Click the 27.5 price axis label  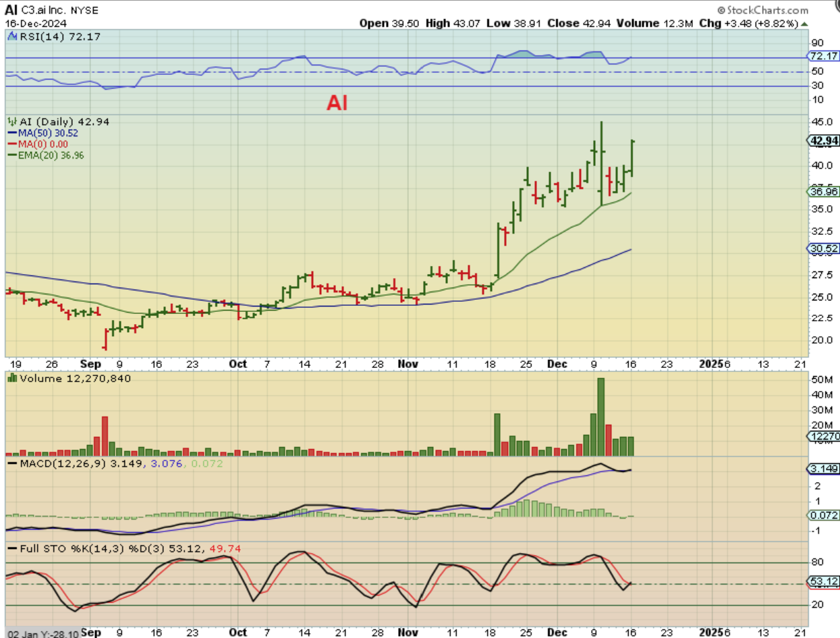[x=822, y=275]
